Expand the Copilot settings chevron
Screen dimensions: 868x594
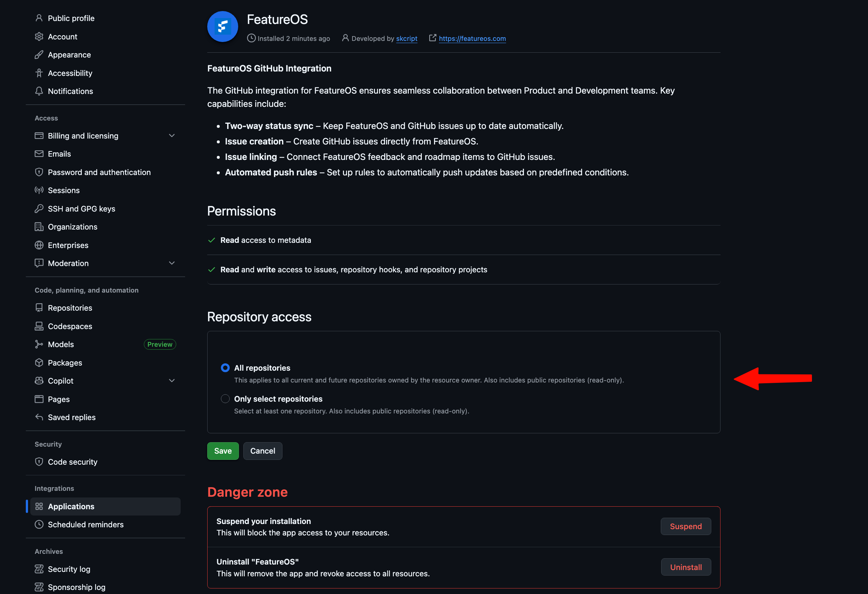172,381
